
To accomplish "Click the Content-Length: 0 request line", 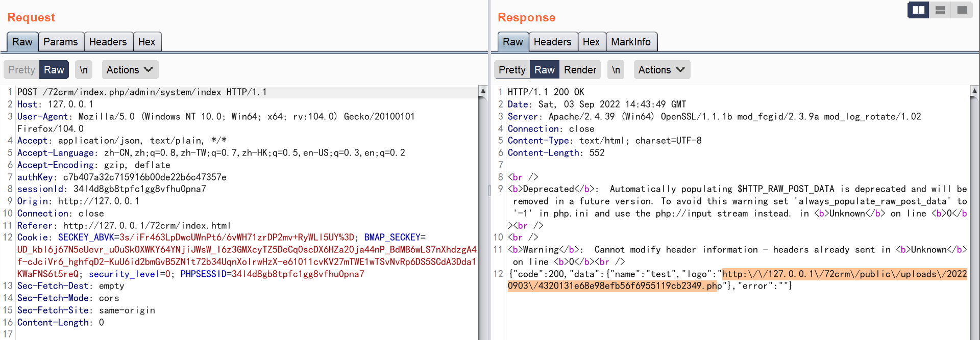I will (61, 323).
